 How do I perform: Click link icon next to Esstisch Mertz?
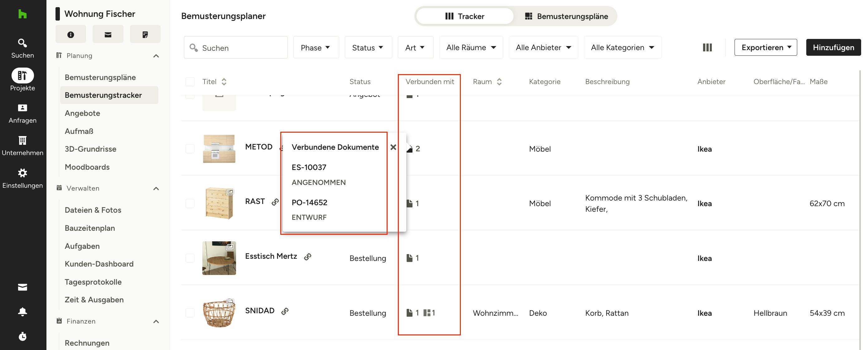tap(308, 257)
